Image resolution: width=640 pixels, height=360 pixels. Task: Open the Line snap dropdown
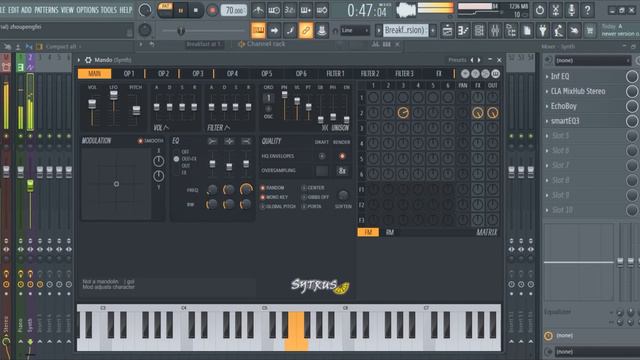(355, 30)
